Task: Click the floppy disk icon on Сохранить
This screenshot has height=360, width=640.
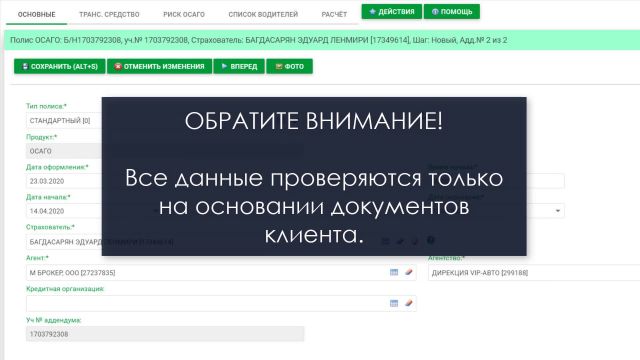Action: (x=25, y=67)
